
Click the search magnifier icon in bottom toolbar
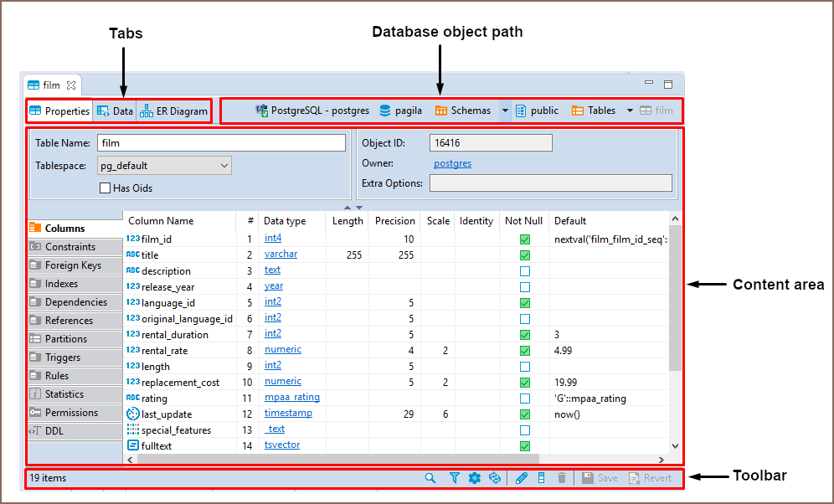point(430,478)
